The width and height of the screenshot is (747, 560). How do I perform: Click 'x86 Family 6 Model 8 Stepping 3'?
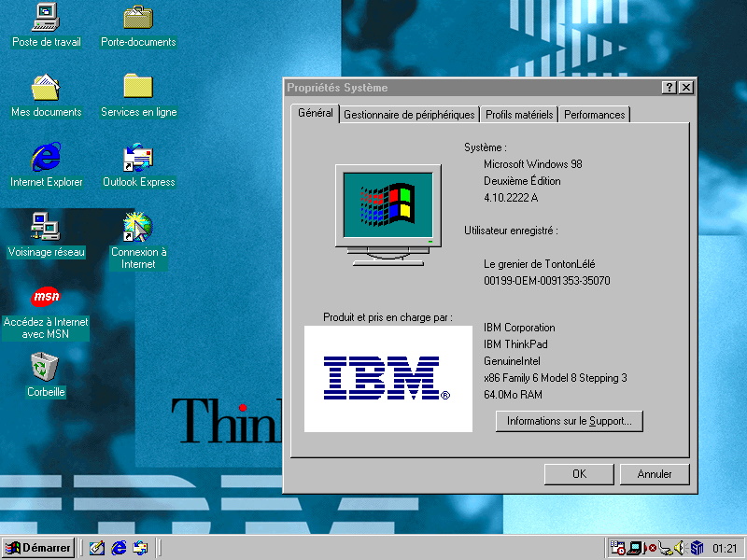[555, 378]
